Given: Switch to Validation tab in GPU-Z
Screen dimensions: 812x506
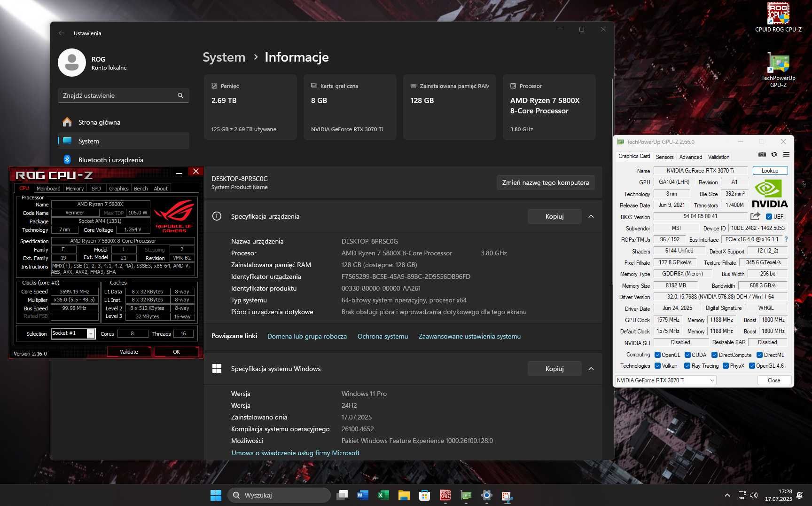Looking at the screenshot, I should coord(719,157).
